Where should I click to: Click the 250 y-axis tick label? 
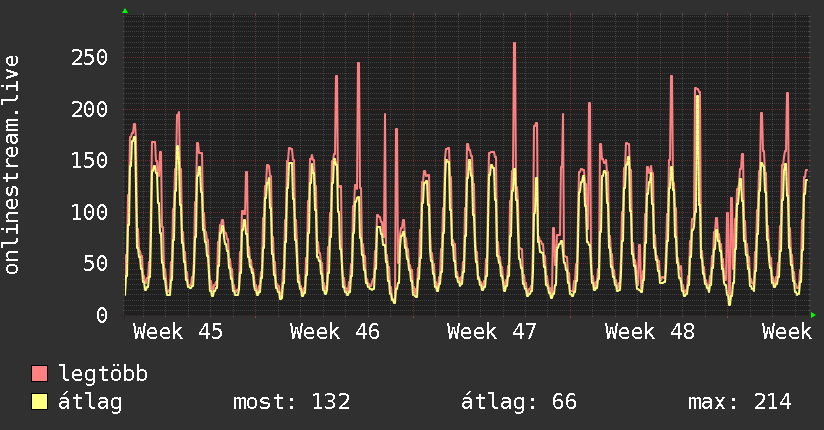(x=90, y=57)
